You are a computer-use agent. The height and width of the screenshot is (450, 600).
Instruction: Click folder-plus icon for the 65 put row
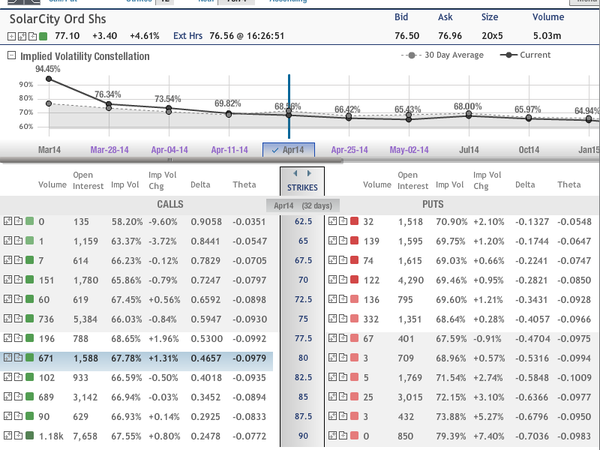343,241
